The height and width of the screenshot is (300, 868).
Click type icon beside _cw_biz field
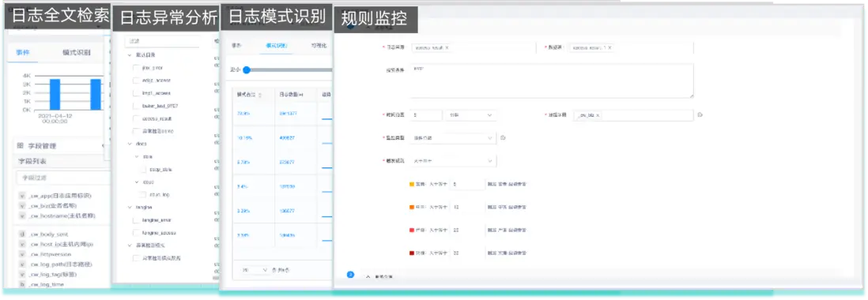22,205
